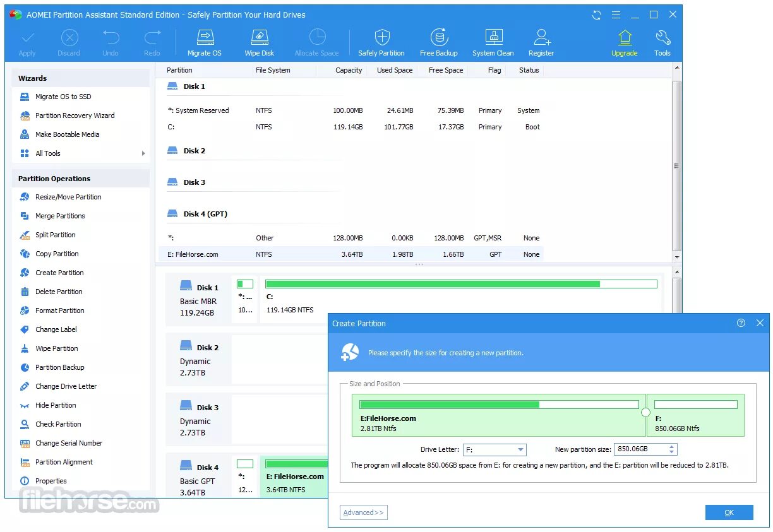Image resolution: width=773 pixels, height=532 pixels.
Task: Open Safely Partition shield icon
Action: pyautogui.click(x=381, y=37)
